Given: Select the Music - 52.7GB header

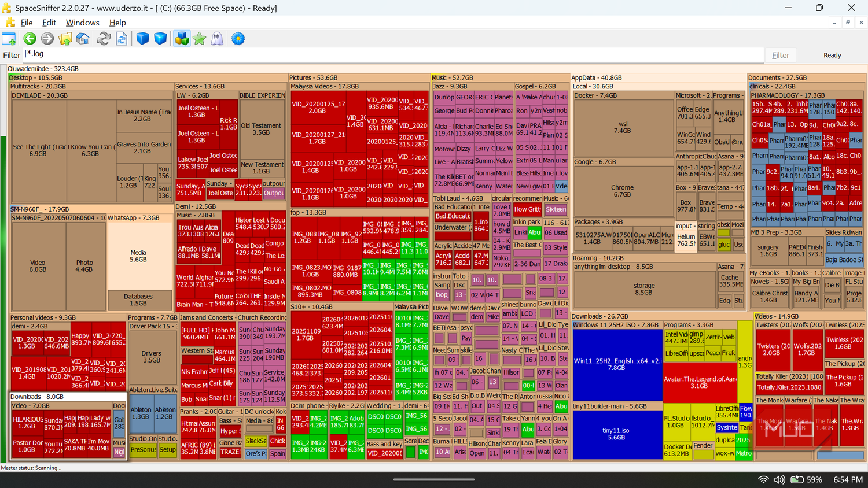Looking at the screenshot, I should coord(501,78).
